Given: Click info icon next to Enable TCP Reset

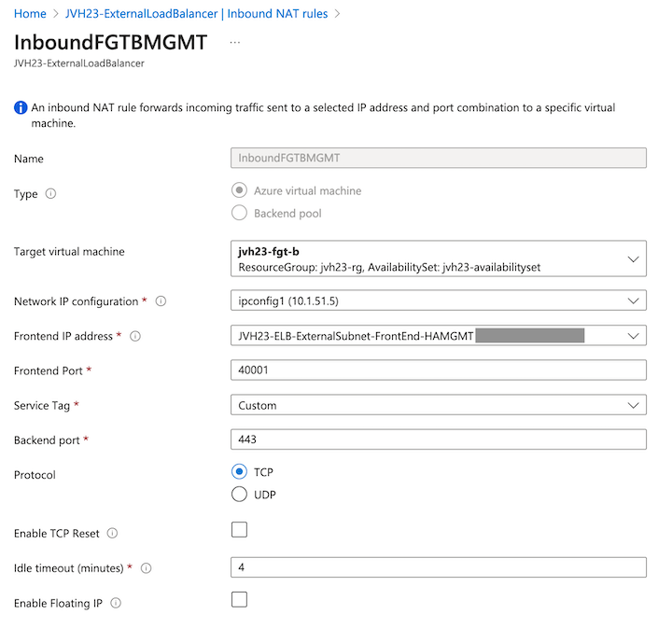Looking at the screenshot, I should [x=112, y=534].
